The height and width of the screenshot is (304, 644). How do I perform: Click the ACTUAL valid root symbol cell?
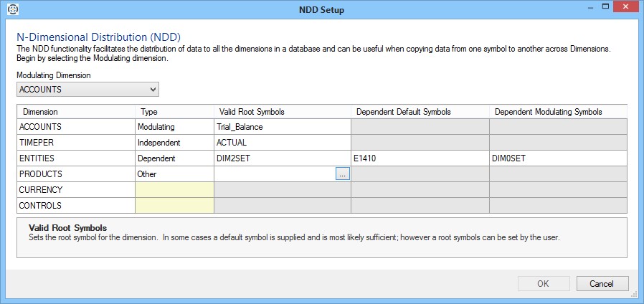click(x=282, y=143)
